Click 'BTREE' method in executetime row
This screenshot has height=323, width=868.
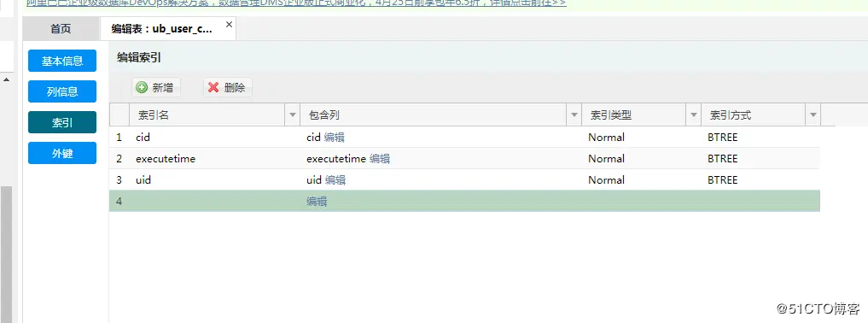click(x=722, y=159)
